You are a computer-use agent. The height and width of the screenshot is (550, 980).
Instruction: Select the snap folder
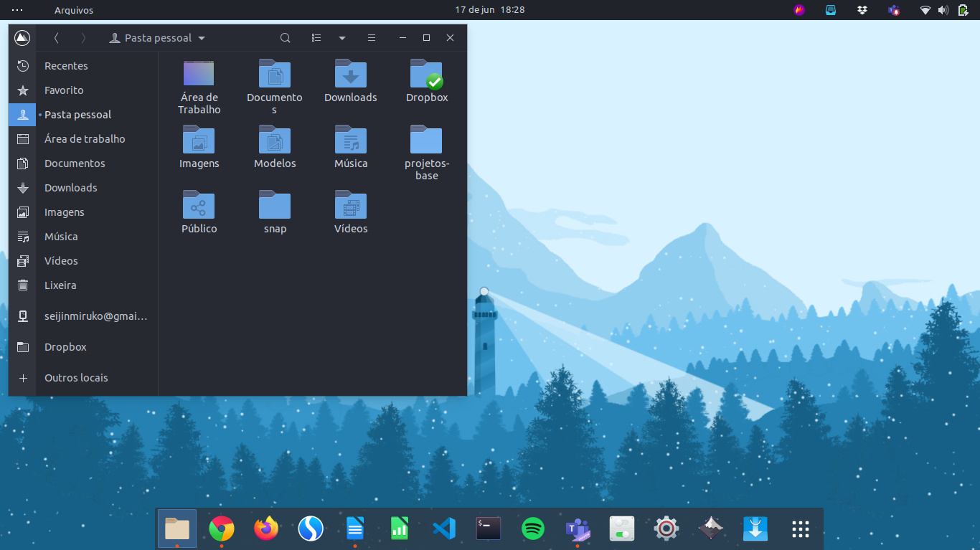tap(275, 206)
